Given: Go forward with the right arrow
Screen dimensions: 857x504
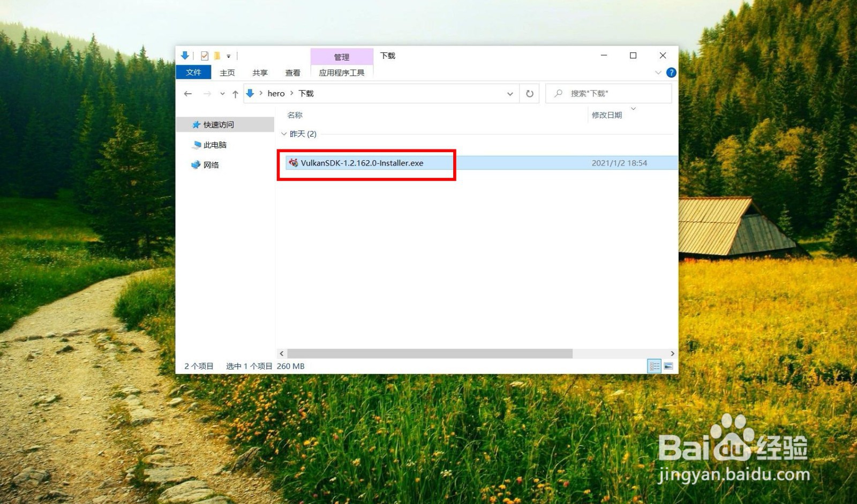Looking at the screenshot, I should pos(207,94).
